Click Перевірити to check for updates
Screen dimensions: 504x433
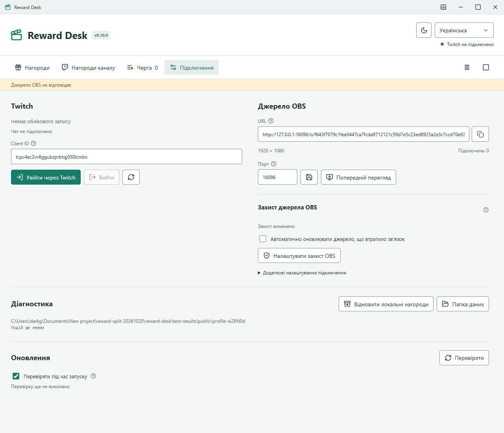(464, 358)
